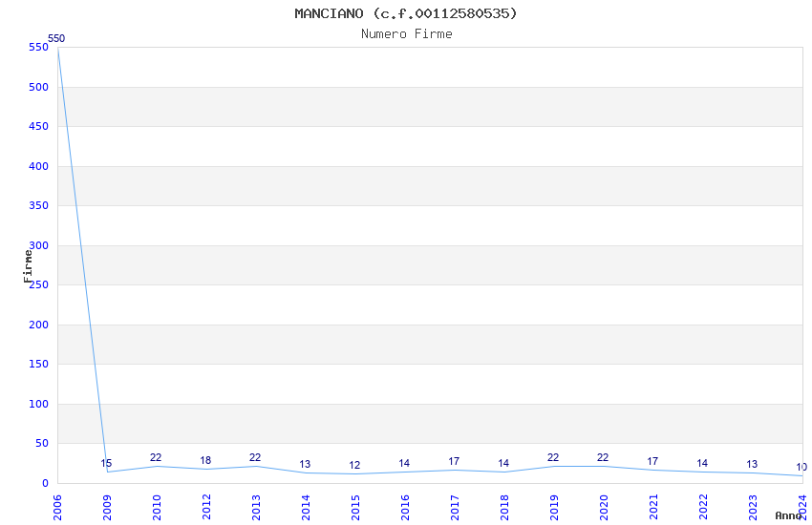Screen dimensions: 812x525
Task: Click the x-axis year label 2012
Action: [206, 507]
